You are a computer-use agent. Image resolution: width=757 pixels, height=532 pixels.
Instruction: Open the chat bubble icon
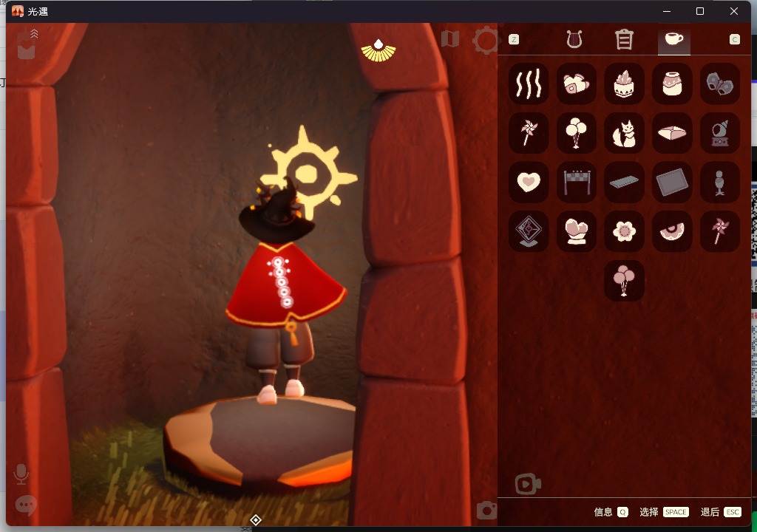(x=26, y=505)
